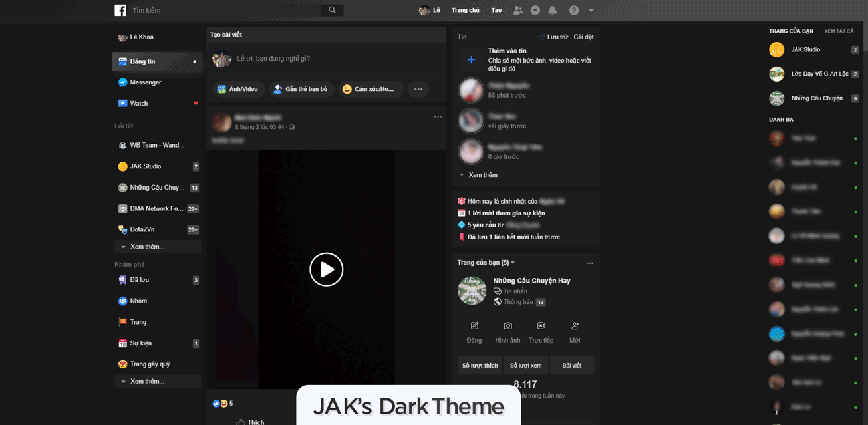Select Bài viết tab
868x425 pixels.
point(572,365)
